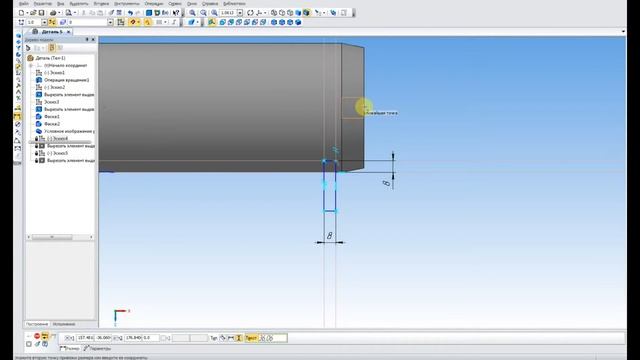The image size is (640, 360).
Task: Toggle the first dimension type button after Тип
Action: 223,338
